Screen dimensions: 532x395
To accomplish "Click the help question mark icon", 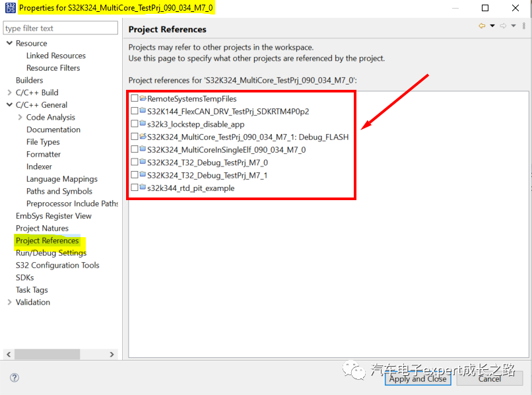I will tap(15, 377).
